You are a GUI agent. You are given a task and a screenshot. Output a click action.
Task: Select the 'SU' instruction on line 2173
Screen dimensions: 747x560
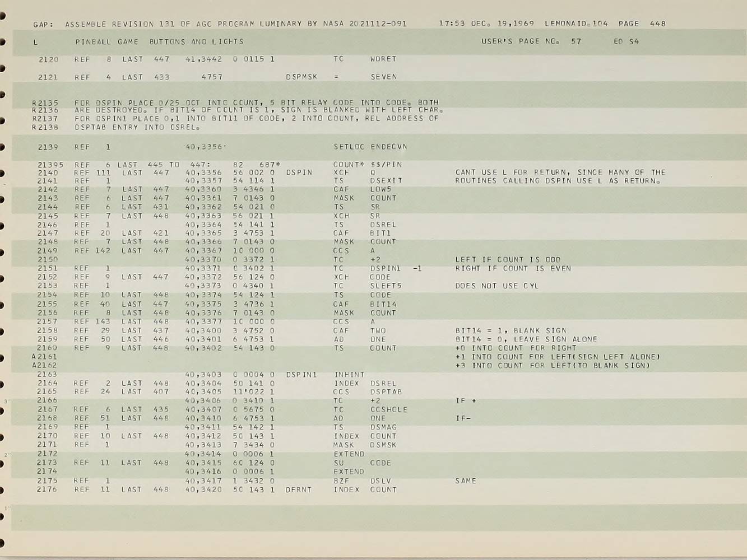[x=338, y=463]
